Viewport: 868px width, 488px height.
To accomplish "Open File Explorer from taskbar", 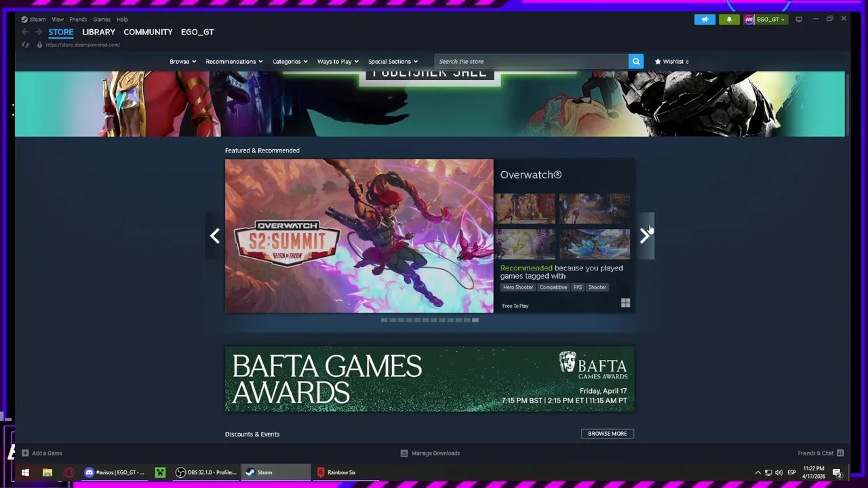I will point(47,472).
